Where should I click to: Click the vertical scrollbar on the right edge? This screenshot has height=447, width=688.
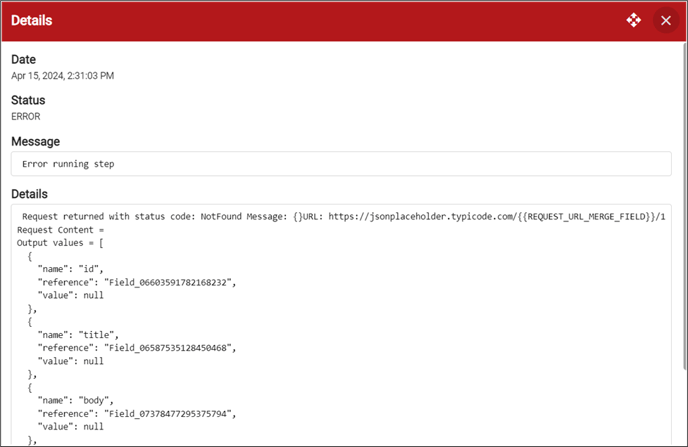685,206
